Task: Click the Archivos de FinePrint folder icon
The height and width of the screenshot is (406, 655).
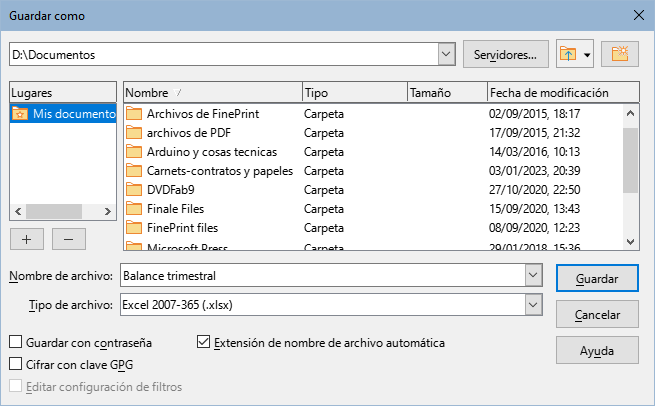Action: (x=134, y=114)
